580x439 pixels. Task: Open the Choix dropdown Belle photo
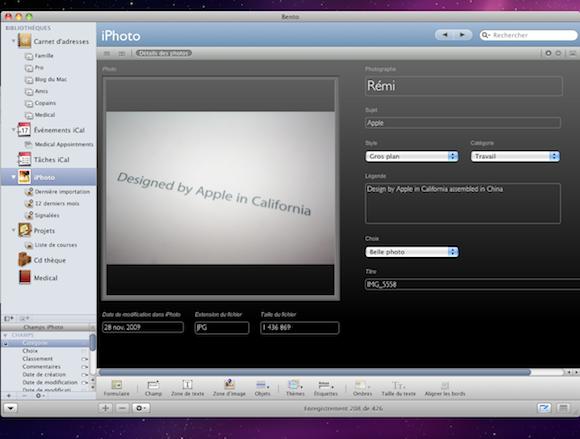(x=412, y=252)
